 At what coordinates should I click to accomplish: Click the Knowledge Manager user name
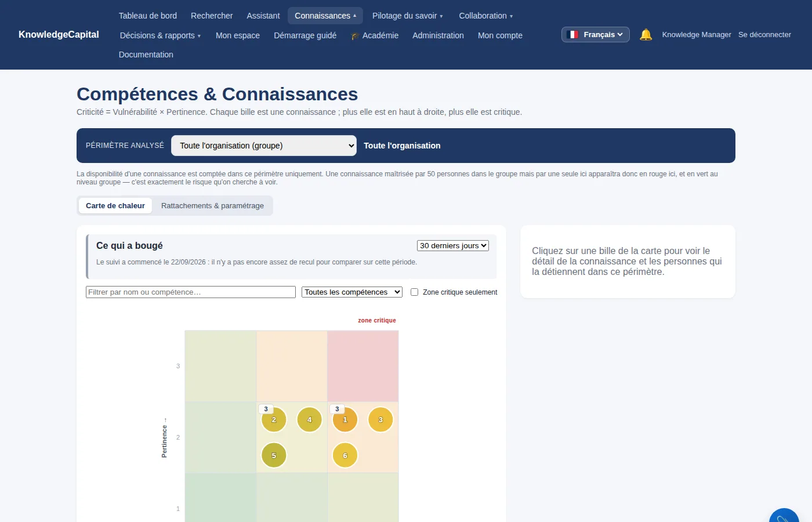(697, 35)
